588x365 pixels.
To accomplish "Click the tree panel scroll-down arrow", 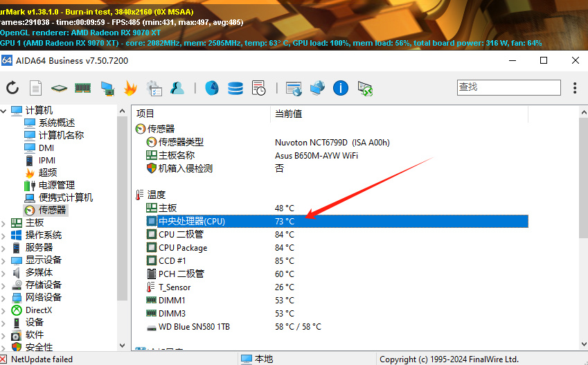I will point(123,345).
